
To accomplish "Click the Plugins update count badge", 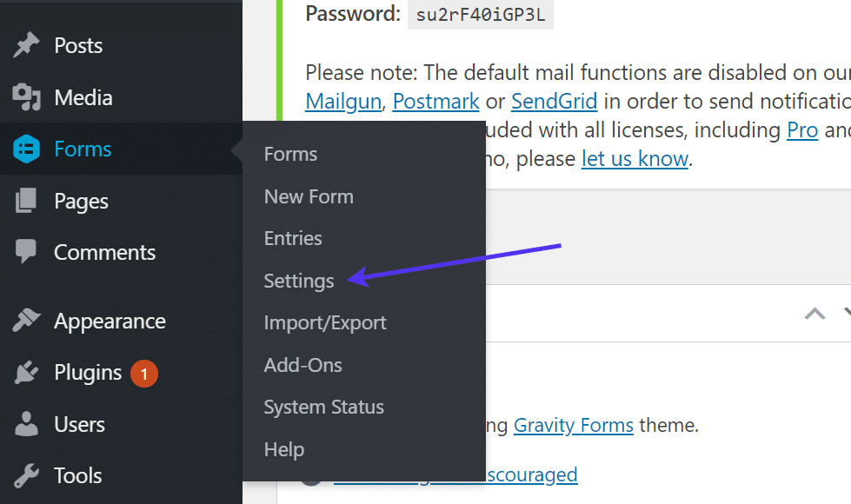I will pos(144,374).
